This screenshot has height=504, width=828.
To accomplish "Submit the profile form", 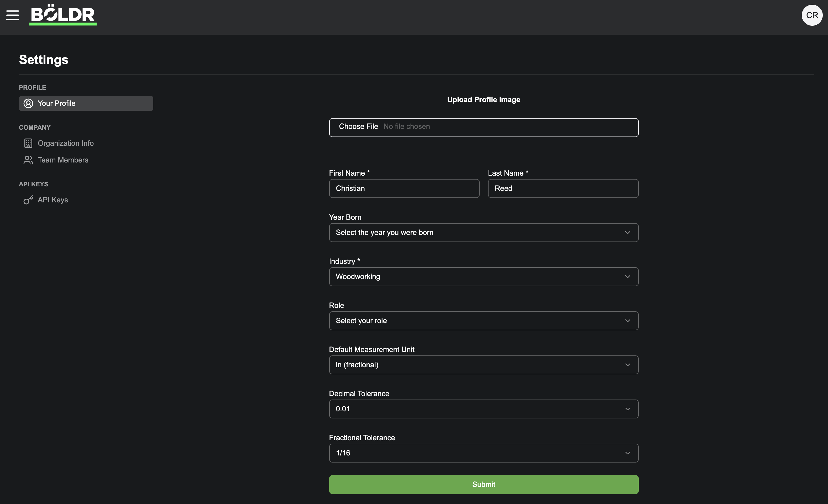I will [x=484, y=485].
